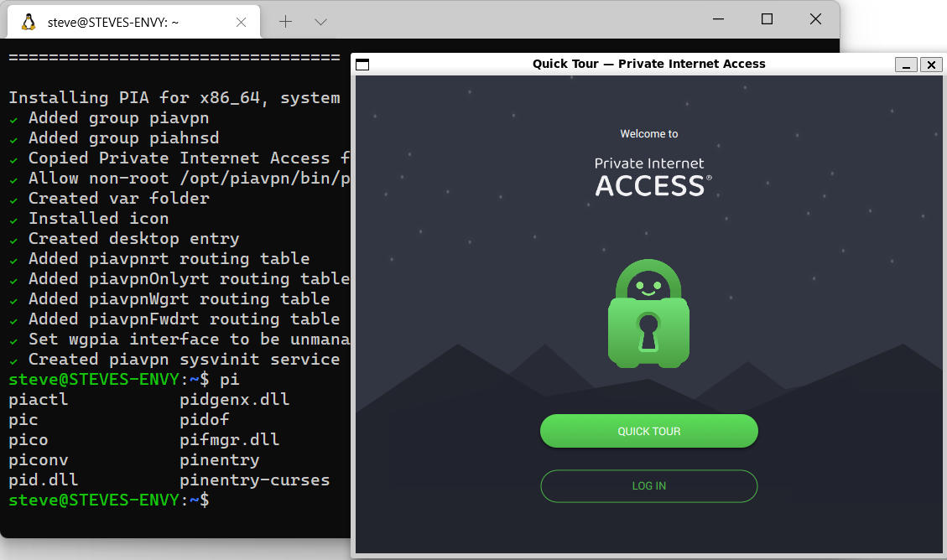Open the terminal profile dropdown chevron
Screen dimensions: 947x560
tap(320, 23)
